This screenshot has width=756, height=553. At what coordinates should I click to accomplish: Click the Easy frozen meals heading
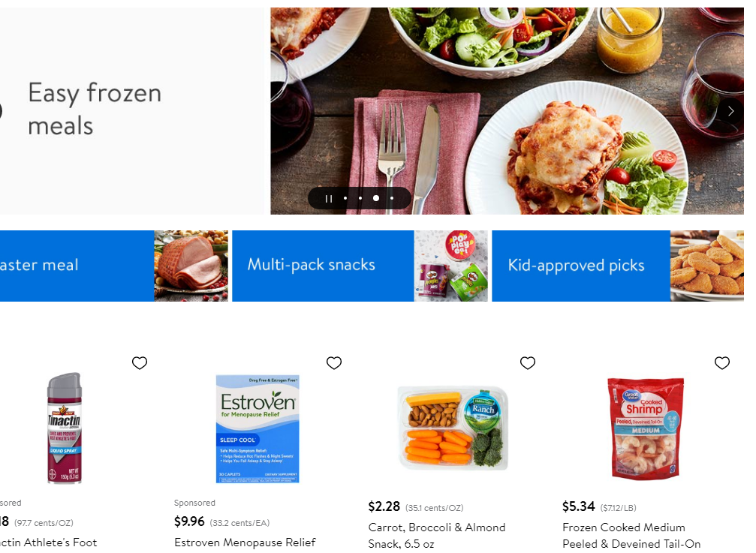click(x=95, y=109)
